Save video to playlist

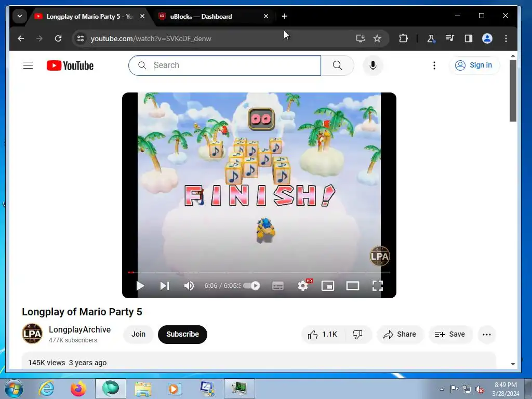(450, 335)
